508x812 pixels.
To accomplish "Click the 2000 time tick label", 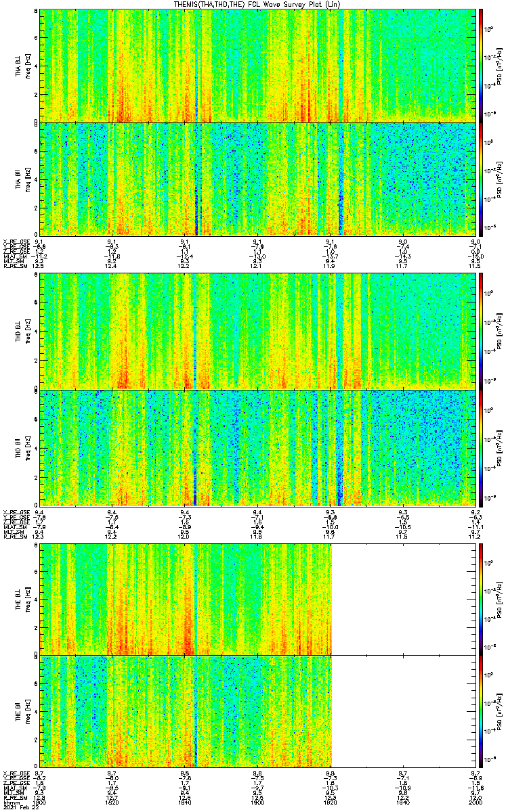I will point(475,803).
